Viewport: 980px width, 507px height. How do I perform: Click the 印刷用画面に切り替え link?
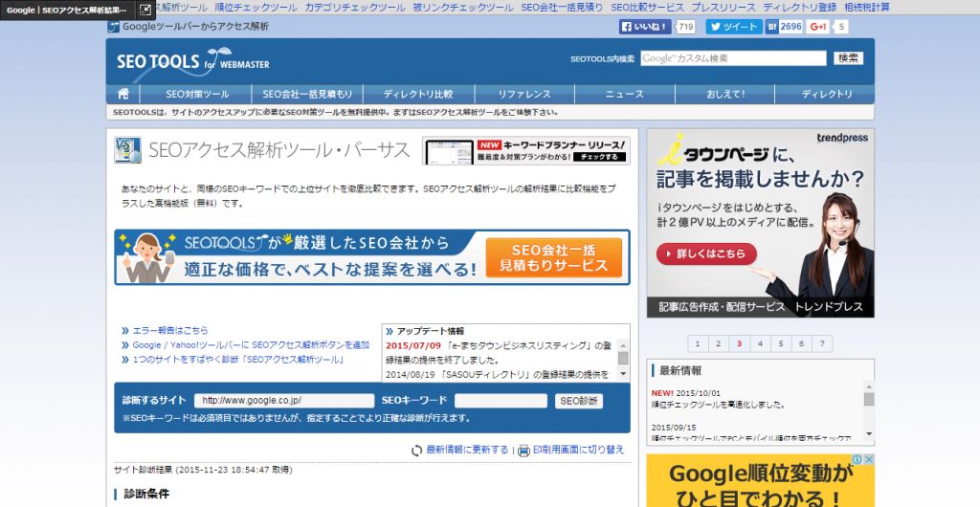579,450
